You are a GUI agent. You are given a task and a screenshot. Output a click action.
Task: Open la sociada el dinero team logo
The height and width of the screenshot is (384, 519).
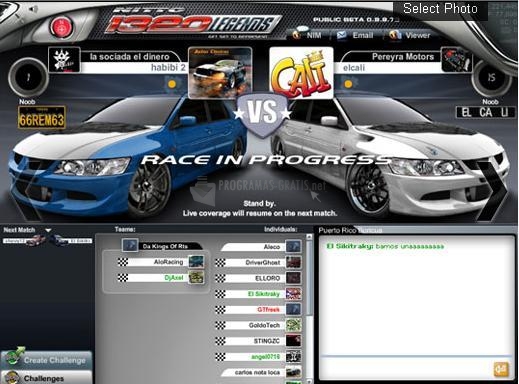(64, 60)
